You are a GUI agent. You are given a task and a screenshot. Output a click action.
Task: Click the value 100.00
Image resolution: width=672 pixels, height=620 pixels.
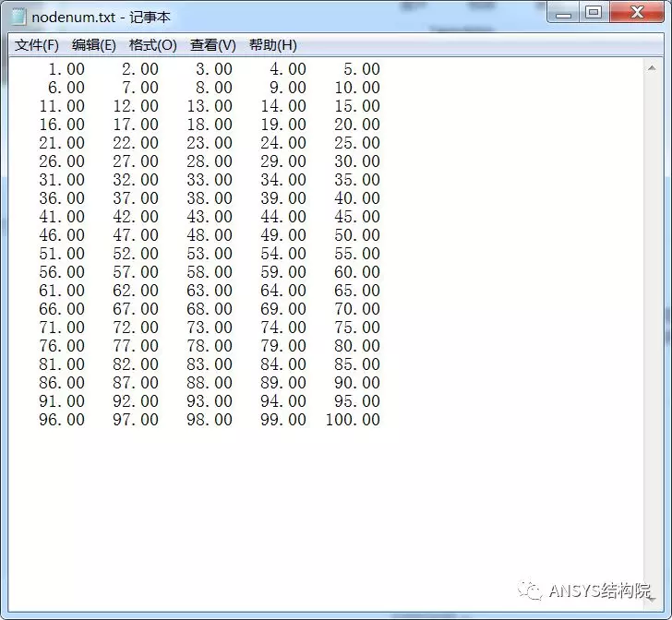point(353,420)
